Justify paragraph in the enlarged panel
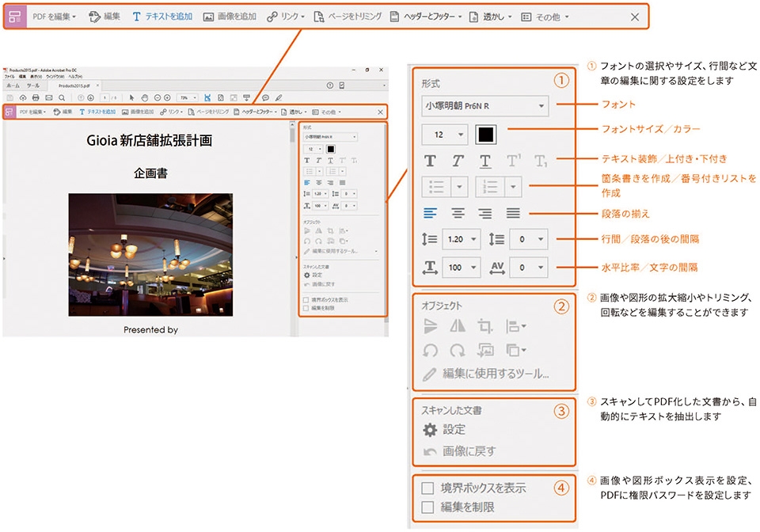 click(x=513, y=213)
